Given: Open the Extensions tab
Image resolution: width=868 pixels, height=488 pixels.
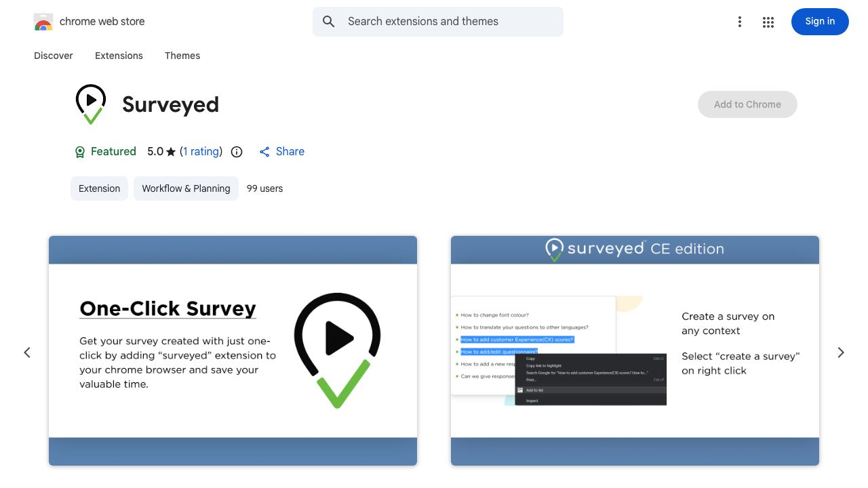Looking at the screenshot, I should (119, 56).
